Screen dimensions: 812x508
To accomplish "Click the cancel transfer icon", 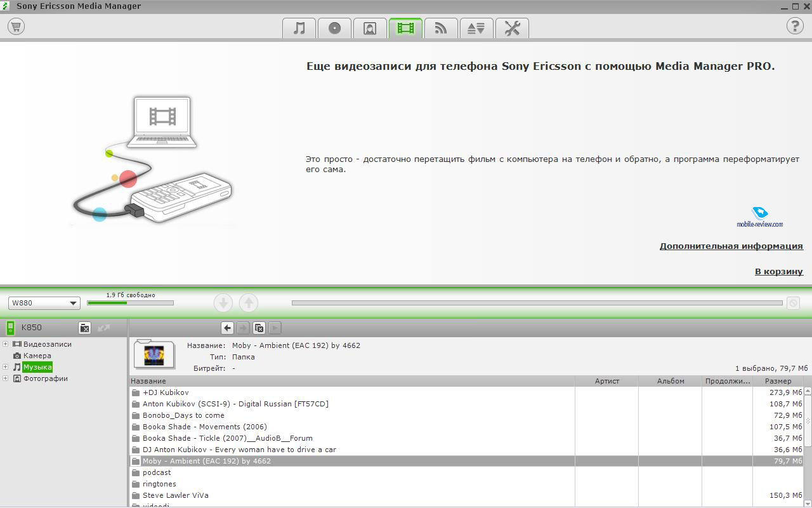I will [x=793, y=303].
